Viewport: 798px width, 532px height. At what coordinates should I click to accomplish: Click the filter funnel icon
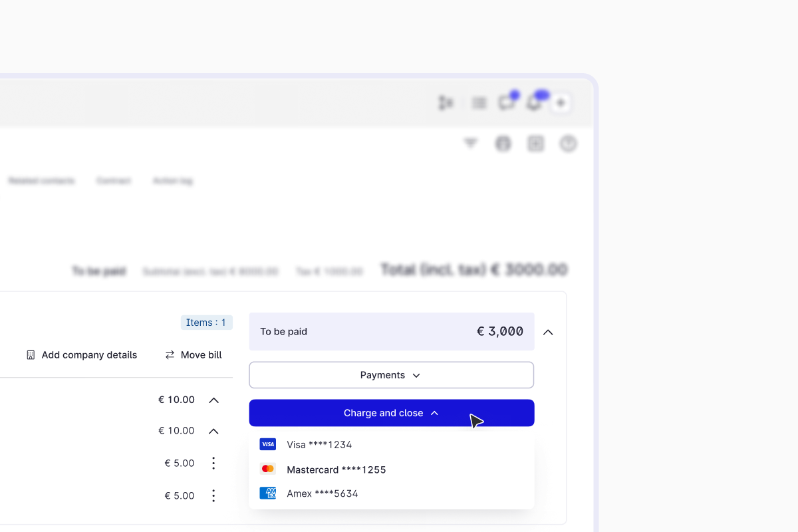[x=471, y=143]
